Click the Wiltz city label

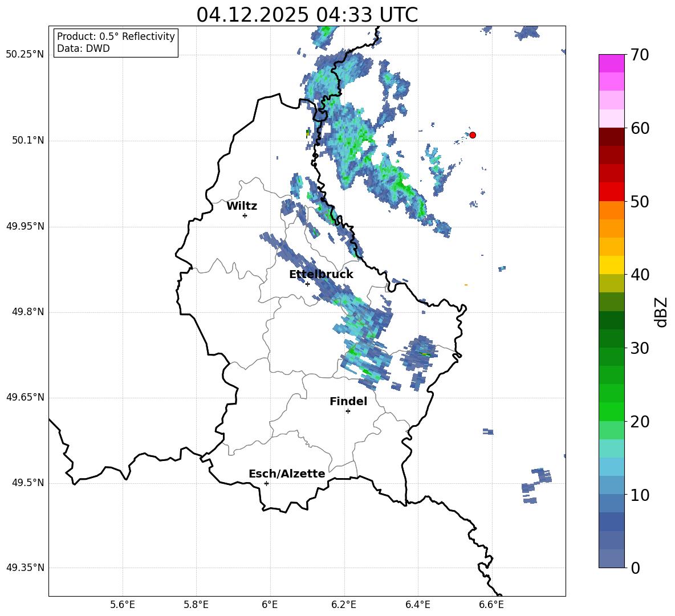pos(242,206)
